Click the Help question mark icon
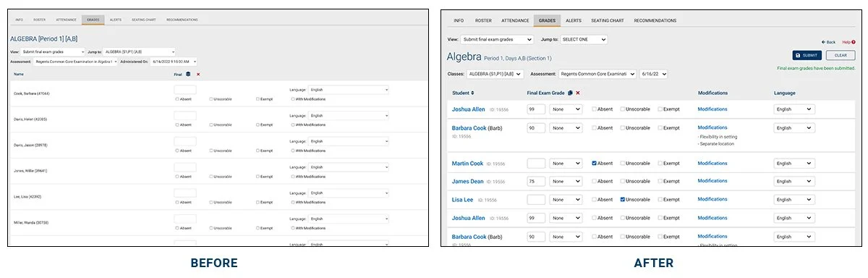Viewport: 868px width, 278px height. 854,42
